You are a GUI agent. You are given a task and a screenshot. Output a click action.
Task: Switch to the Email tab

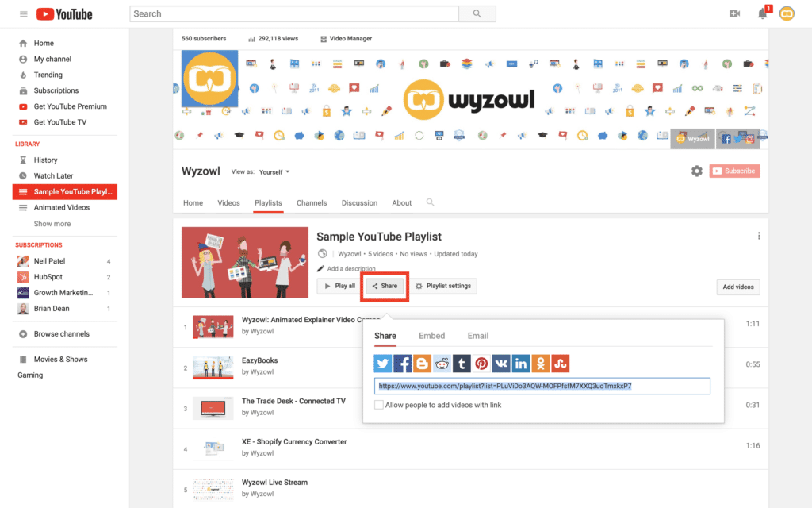(x=478, y=336)
